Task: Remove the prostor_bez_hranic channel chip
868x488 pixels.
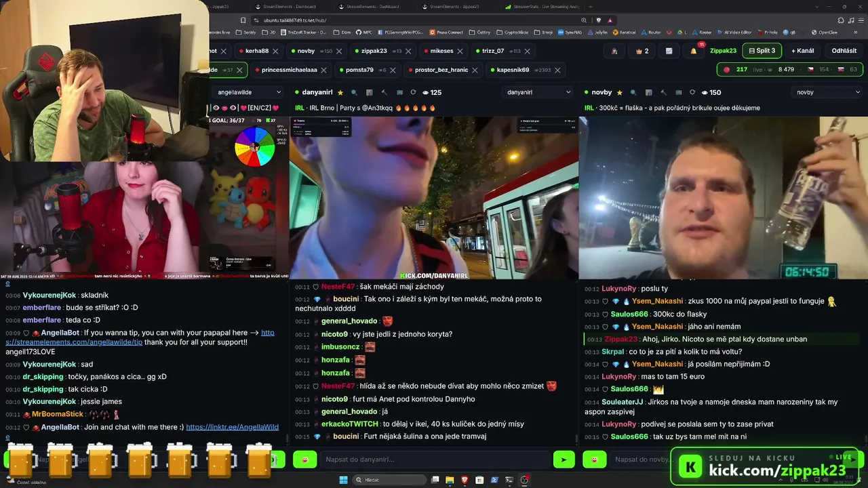Action: 475,70
